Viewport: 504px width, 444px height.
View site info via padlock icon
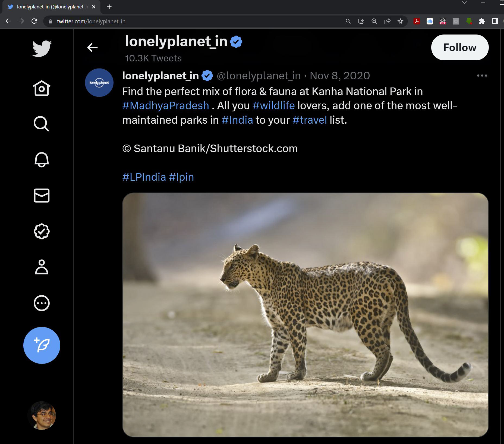click(x=50, y=21)
